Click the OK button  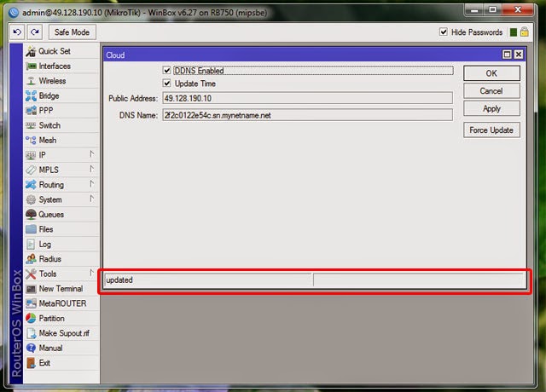[491, 73]
